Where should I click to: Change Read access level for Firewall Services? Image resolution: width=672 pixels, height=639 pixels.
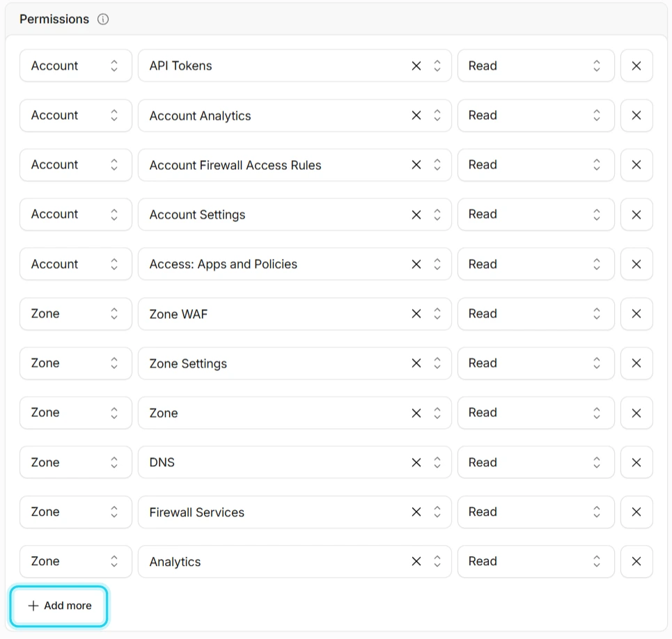[536, 512]
